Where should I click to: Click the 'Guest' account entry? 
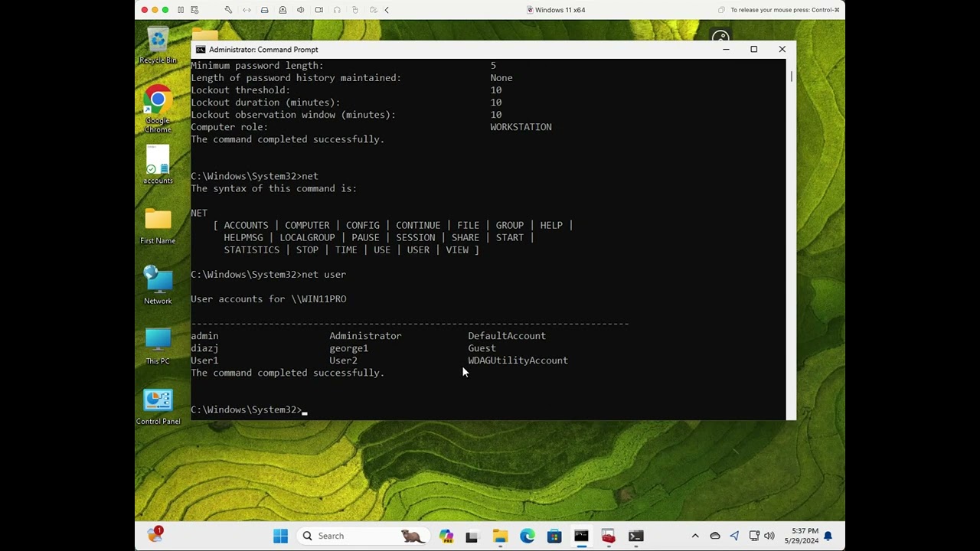482,348
